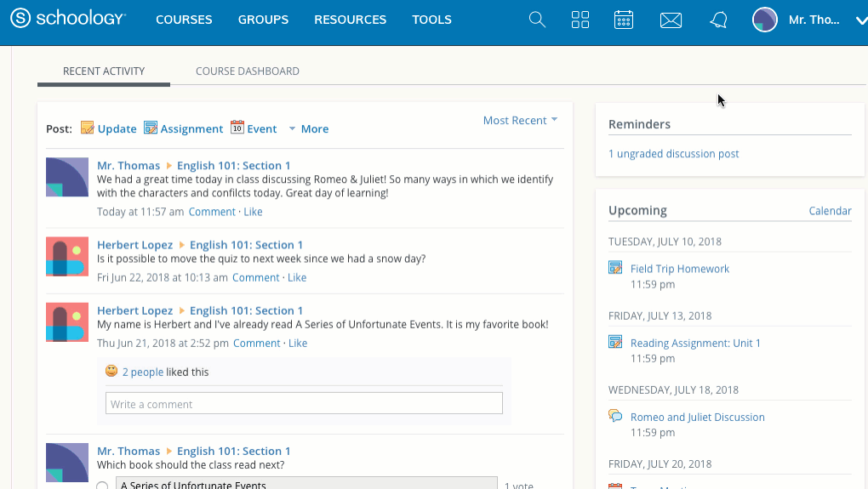
Task: Click the Write a comment field
Action: point(304,404)
